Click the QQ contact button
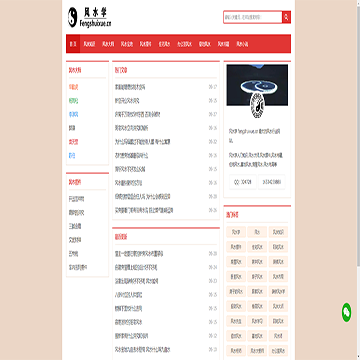 tap(243, 182)
